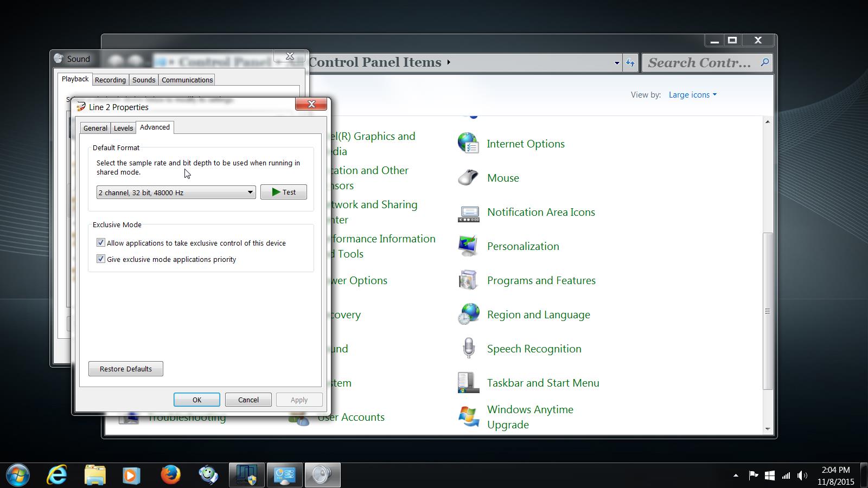Screen dimensions: 868x488
Task: Click the Windows logo icon in the system tray
Action: click(x=770, y=476)
